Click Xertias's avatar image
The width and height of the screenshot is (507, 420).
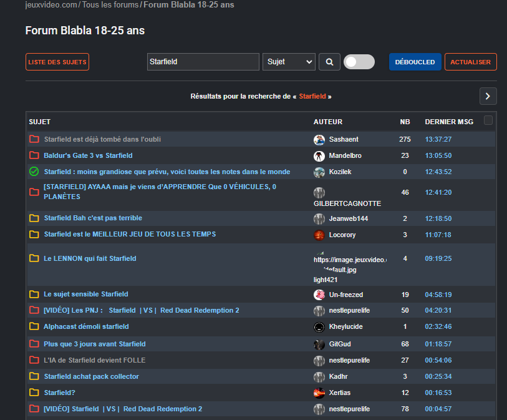click(x=319, y=393)
